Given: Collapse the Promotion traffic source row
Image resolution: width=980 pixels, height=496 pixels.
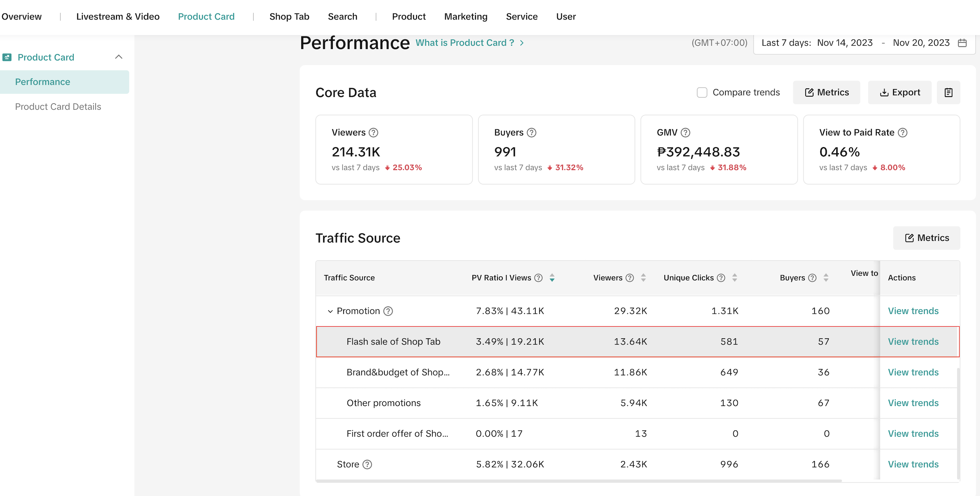Looking at the screenshot, I should (x=330, y=311).
